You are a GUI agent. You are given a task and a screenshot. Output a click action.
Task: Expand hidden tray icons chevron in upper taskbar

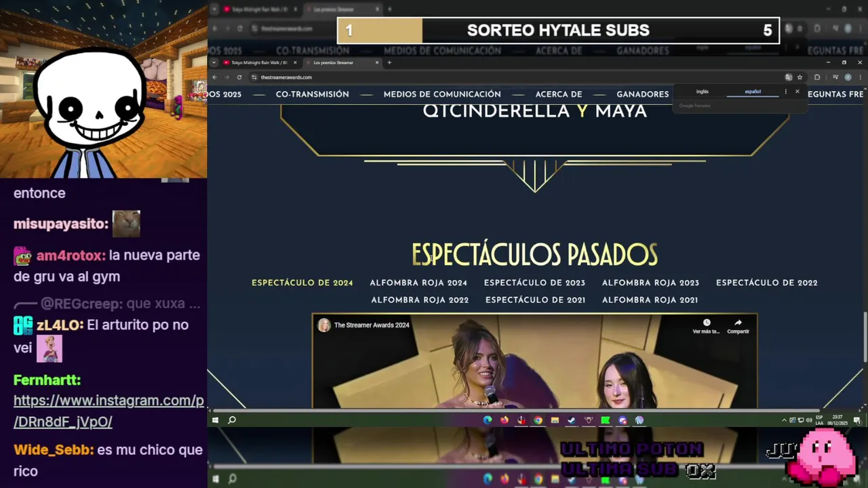click(x=784, y=420)
